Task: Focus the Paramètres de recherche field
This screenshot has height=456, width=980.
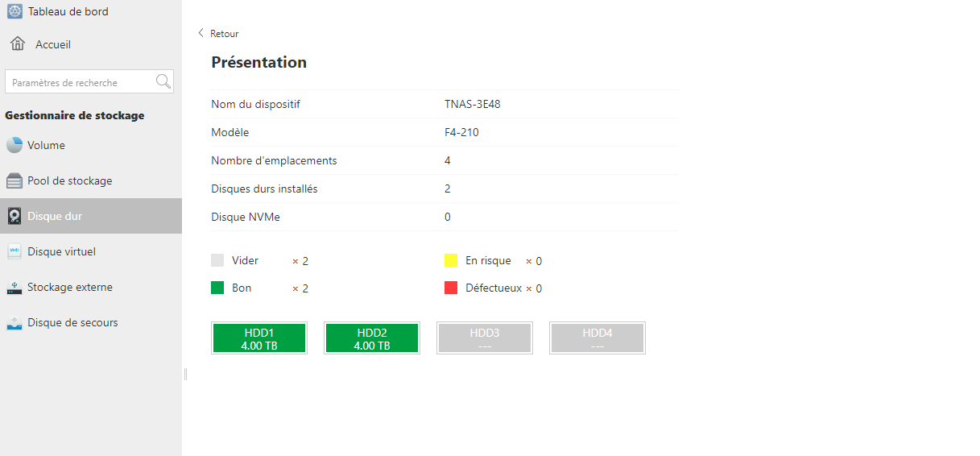Action: (80, 82)
